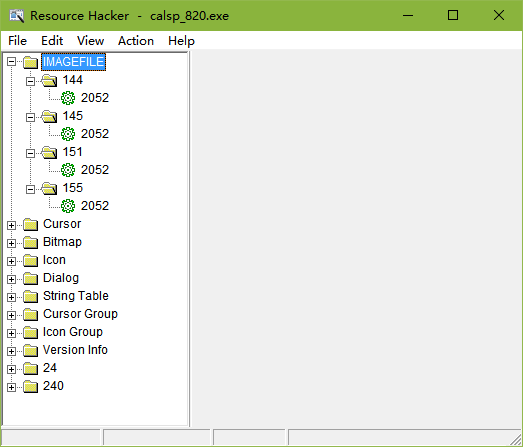Select the Bitmap label in tree
Screen dimensions: 523x447
[x=62, y=242]
